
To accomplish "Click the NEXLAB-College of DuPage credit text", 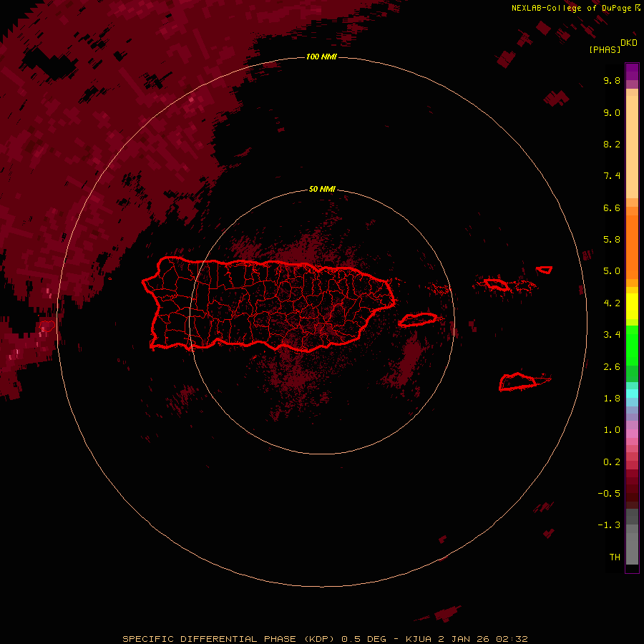I will click(x=571, y=8).
